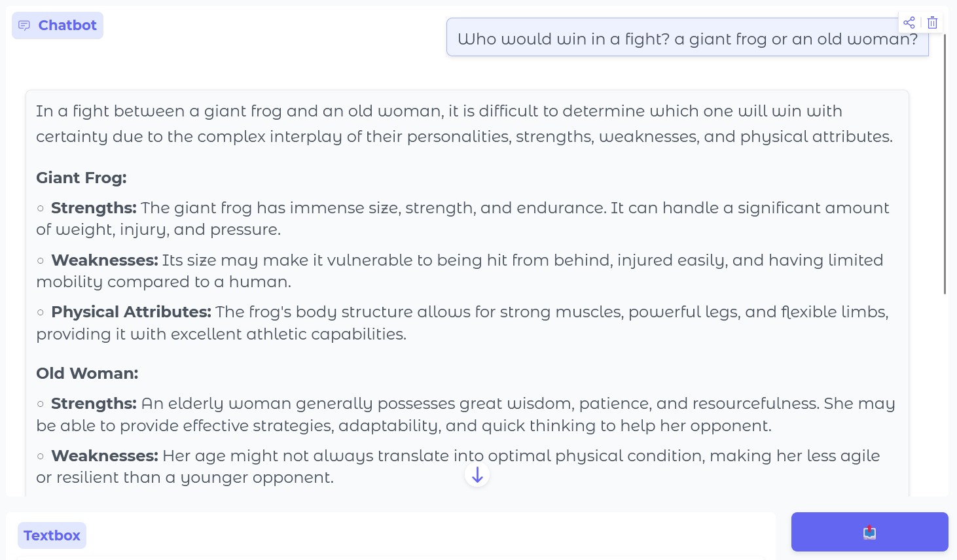Screen dimensions: 957x560
Task: Select the share icon above the user message
Action: pos(909,22)
